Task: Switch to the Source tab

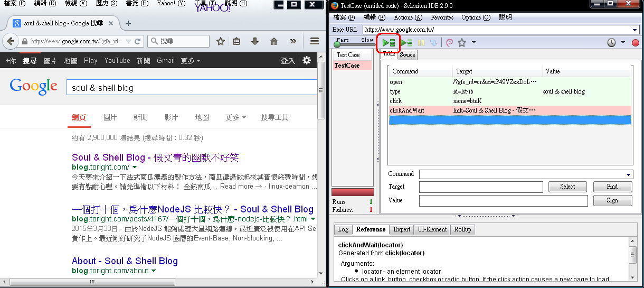Action: [x=407, y=54]
